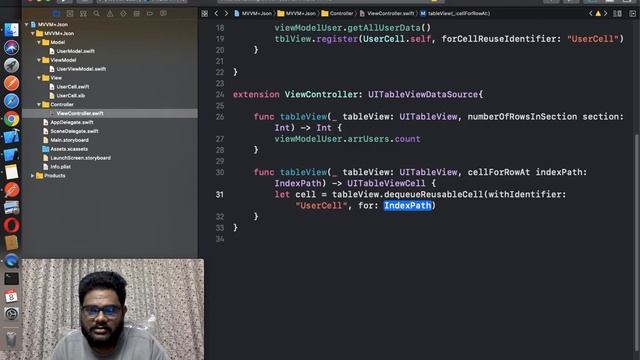Screen dimensions: 640x360
Task: Collapse the MVVM+Json project root
Action: (x=27, y=24)
